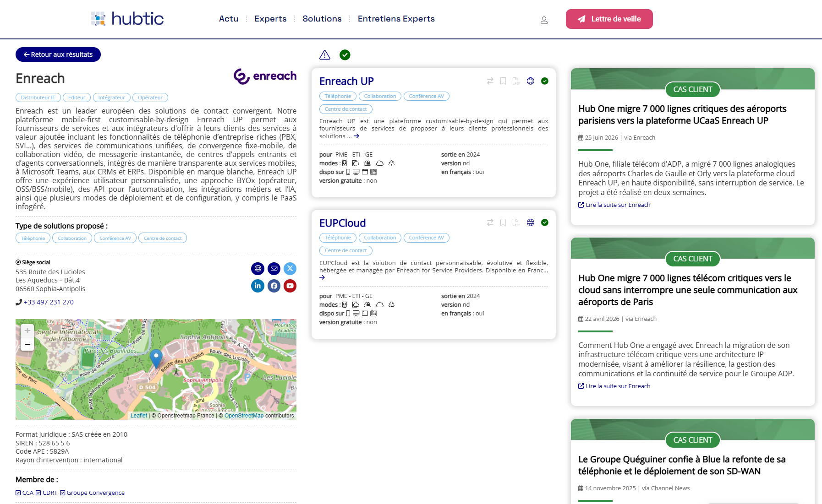Screen dimensions: 822x504
Task: Call the phone number +33 497 231 270
Action: coord(49,302)
